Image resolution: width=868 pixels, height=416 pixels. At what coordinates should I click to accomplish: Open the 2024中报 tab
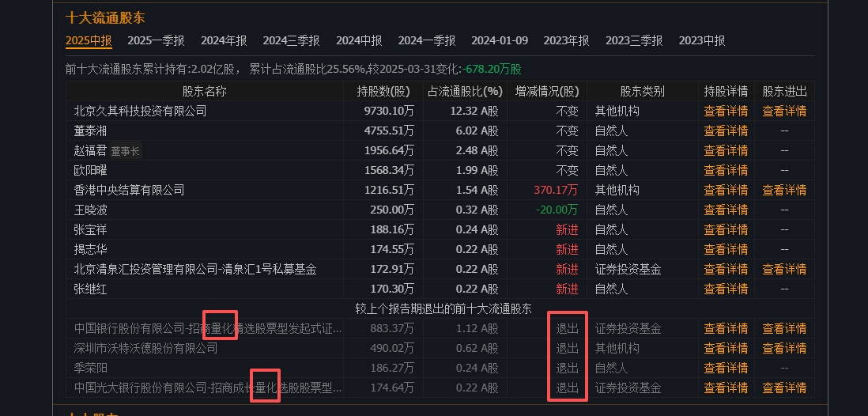point(359,40)
